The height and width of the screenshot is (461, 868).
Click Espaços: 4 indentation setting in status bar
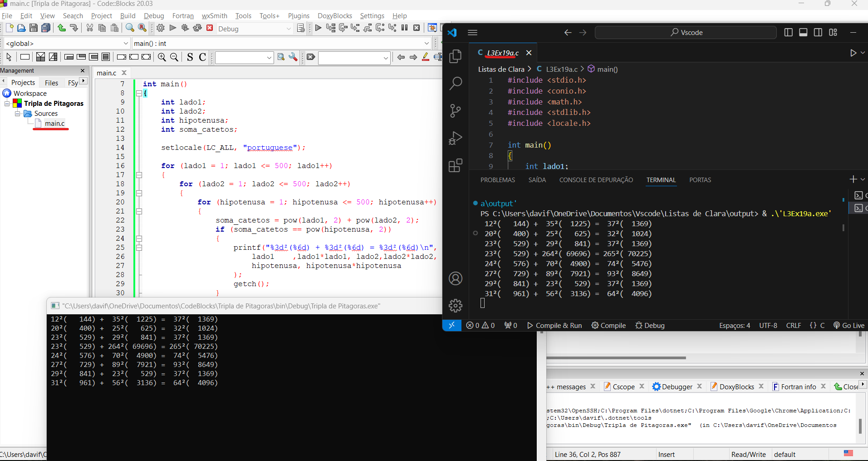pos(735,325)
